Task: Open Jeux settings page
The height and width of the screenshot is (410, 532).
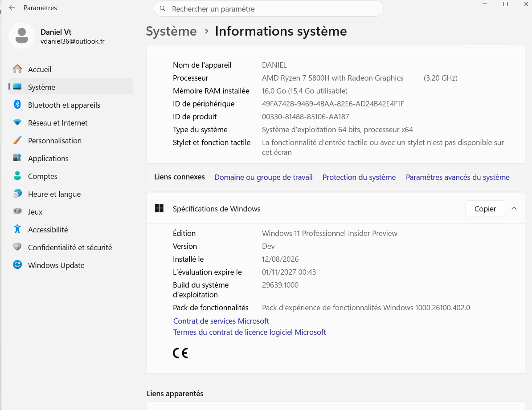Action: (71, 211)
